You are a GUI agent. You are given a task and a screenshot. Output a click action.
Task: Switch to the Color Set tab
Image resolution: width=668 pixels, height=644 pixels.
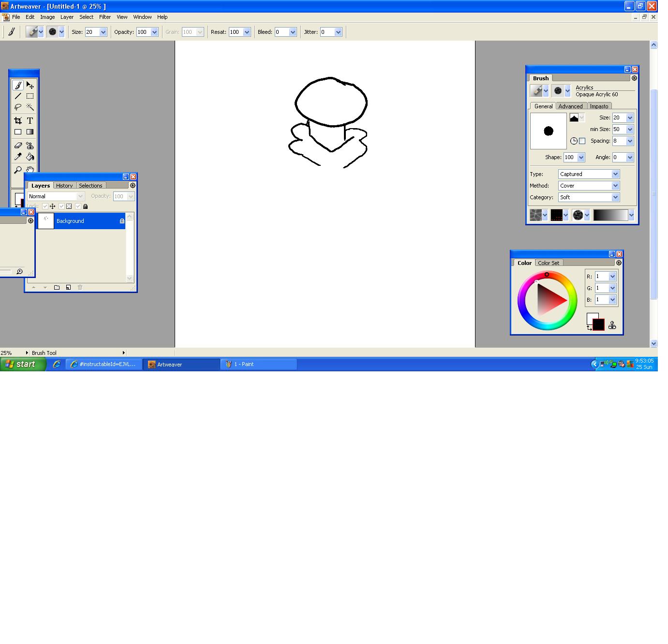549,263
